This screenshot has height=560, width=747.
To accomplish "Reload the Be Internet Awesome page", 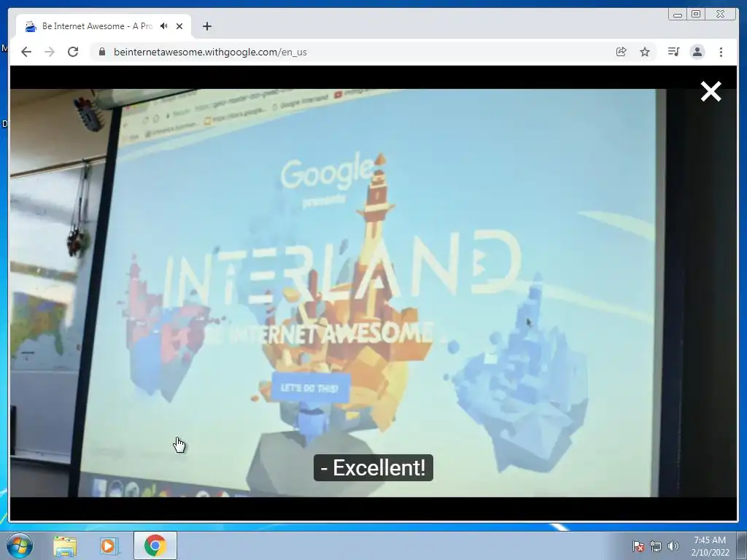I will point(73,52).
